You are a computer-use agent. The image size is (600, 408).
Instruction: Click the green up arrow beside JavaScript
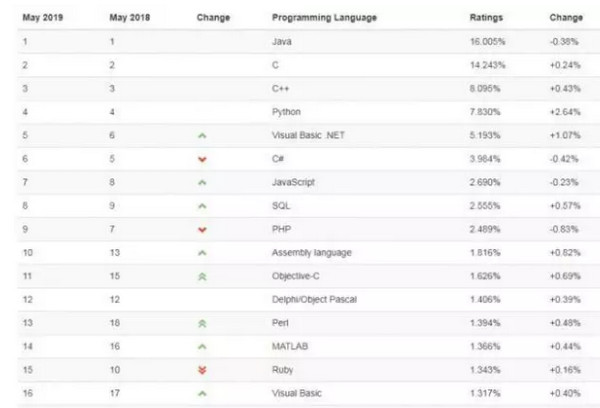click(203, 182)
